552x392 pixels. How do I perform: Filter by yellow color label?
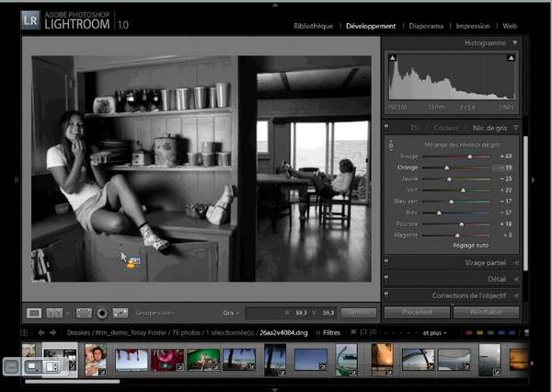(x=480, y=333)
